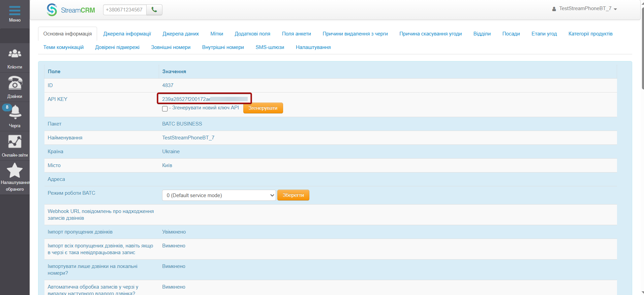644x295 pixels.
Task: Open the Теми комунікацій tab
Action: point(63,47)
